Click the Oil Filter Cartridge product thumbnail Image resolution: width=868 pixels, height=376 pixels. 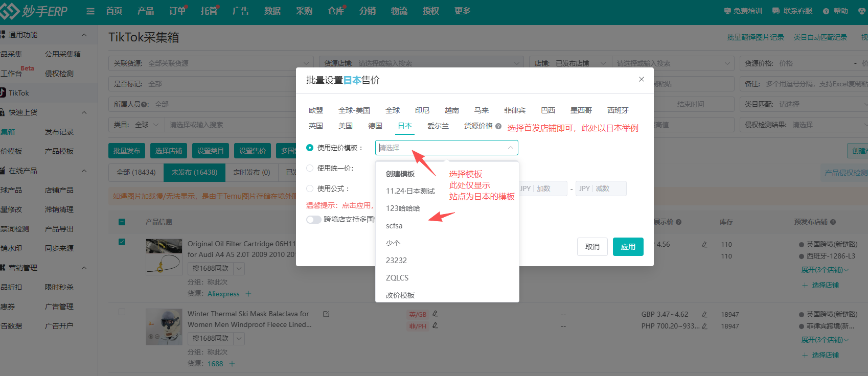[x=164, y=256]
